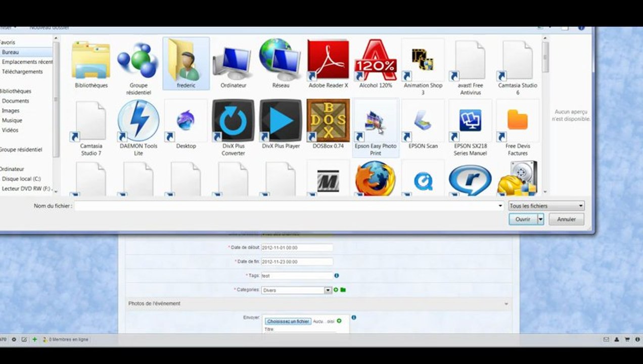Viewport: 643px width, 364px height.
Task: Select the avast! Free Antivirus shortcut
Action: click(471, 67)
